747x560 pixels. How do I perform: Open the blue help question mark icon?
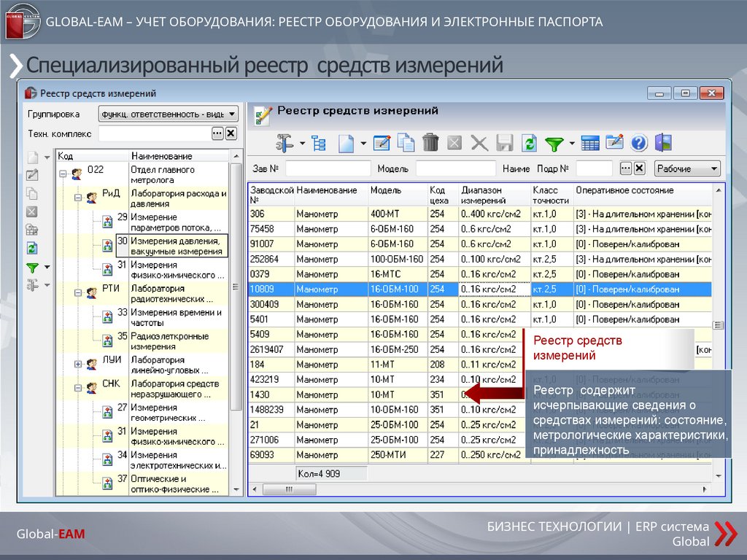639,143
